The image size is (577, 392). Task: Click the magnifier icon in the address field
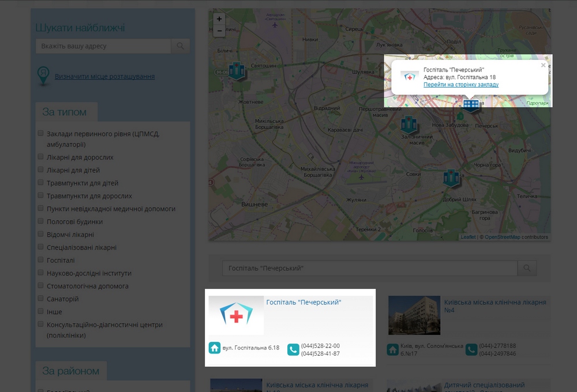click(181, 46)
